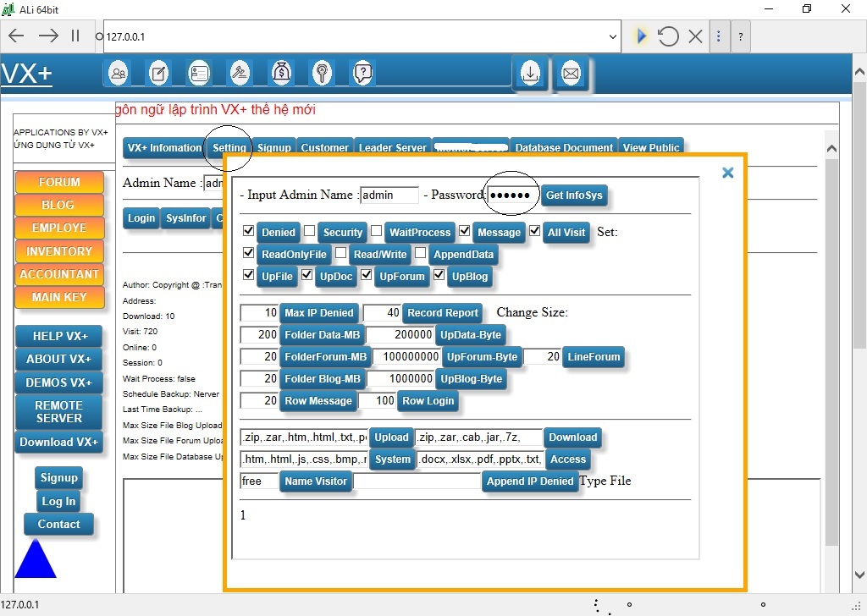Open the money bag icon in the toolbar

point(279,73)
